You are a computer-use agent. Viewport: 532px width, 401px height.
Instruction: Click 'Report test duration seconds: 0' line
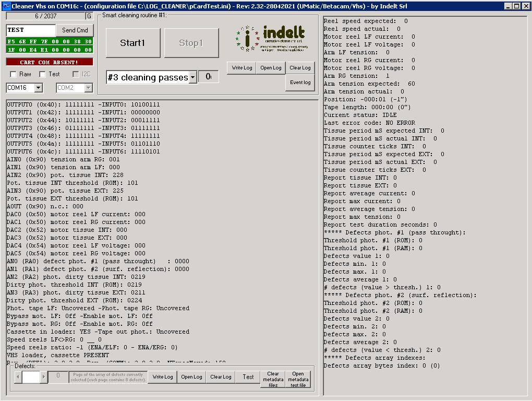tap(380, 225)
